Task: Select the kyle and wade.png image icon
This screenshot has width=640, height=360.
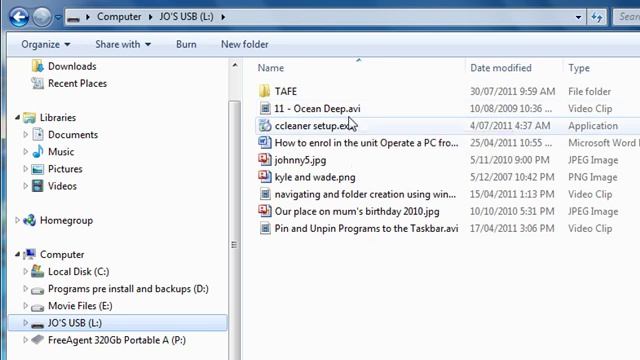Action: point(265,177)
